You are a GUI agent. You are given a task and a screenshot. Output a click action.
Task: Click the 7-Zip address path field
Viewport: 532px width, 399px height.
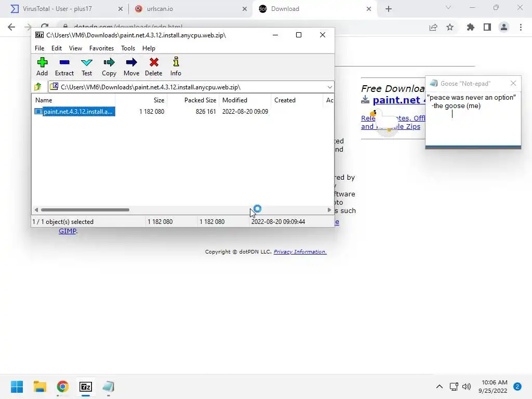tap(191, 87)
